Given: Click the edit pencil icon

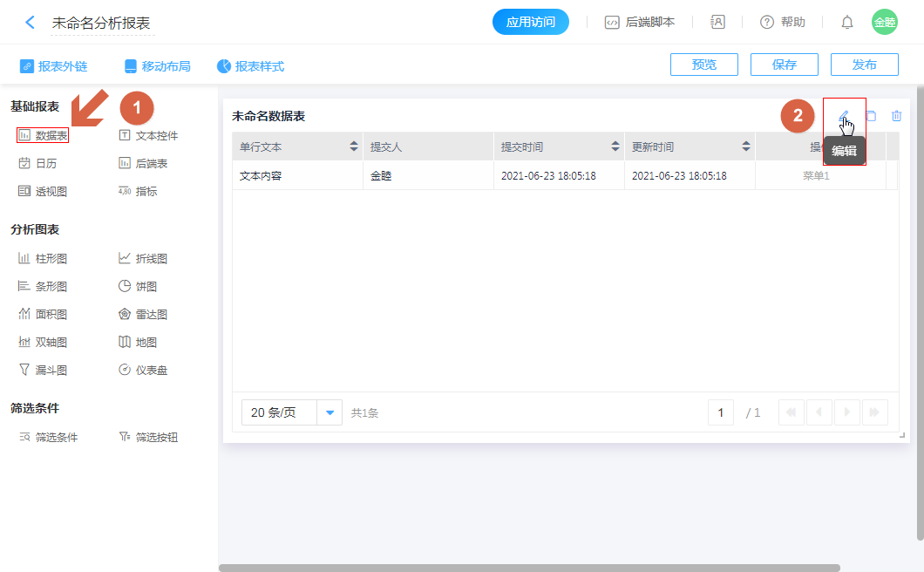Looking at the screenshot, I should pyautogui.click(x=844, y=116).
